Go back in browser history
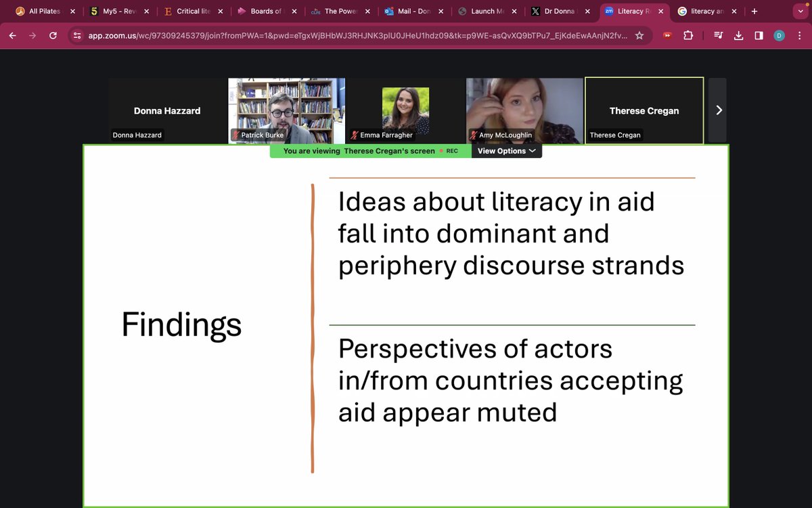This screenshot has height=508, width=812. (x=13, y=35)
